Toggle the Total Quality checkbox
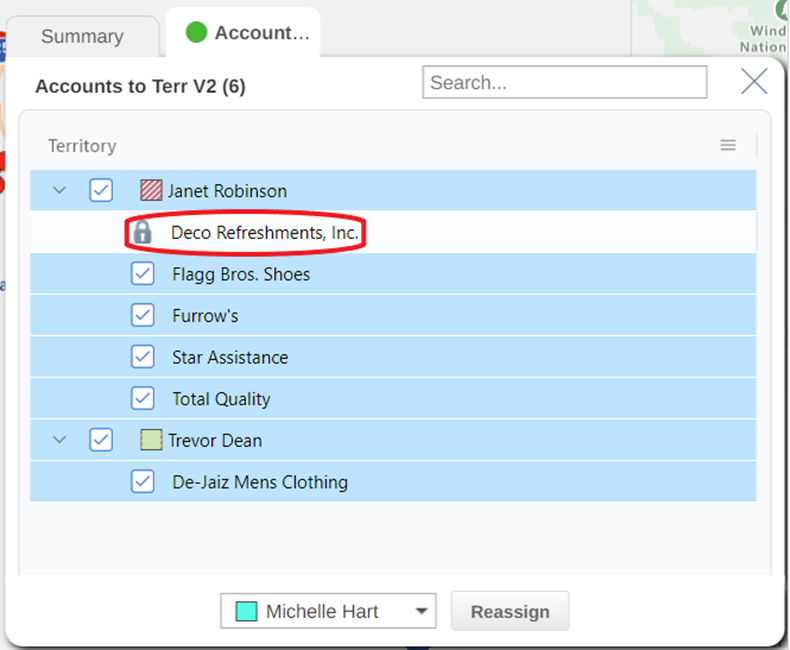The width and height of the screenshot is (790, 650). click(143, 399)
